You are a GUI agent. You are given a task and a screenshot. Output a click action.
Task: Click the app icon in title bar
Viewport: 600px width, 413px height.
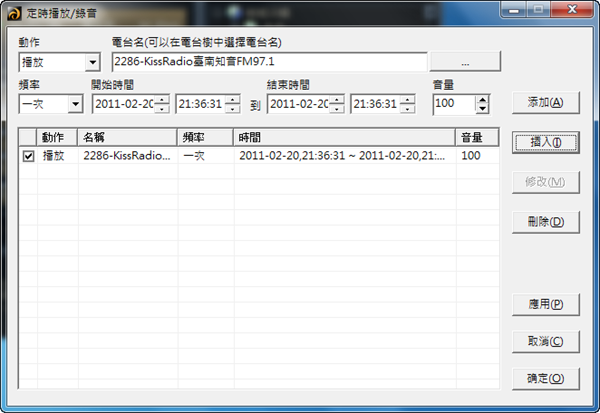(14, 13)
